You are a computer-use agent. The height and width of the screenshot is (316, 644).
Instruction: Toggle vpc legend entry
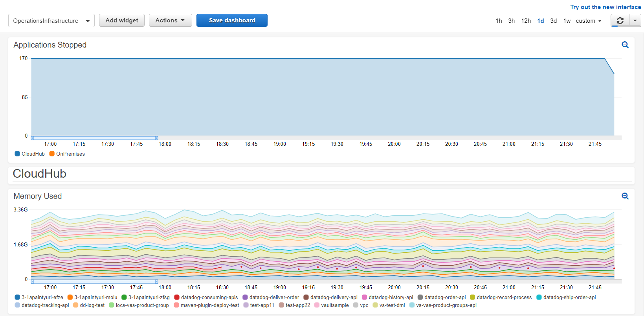(361, 305)
